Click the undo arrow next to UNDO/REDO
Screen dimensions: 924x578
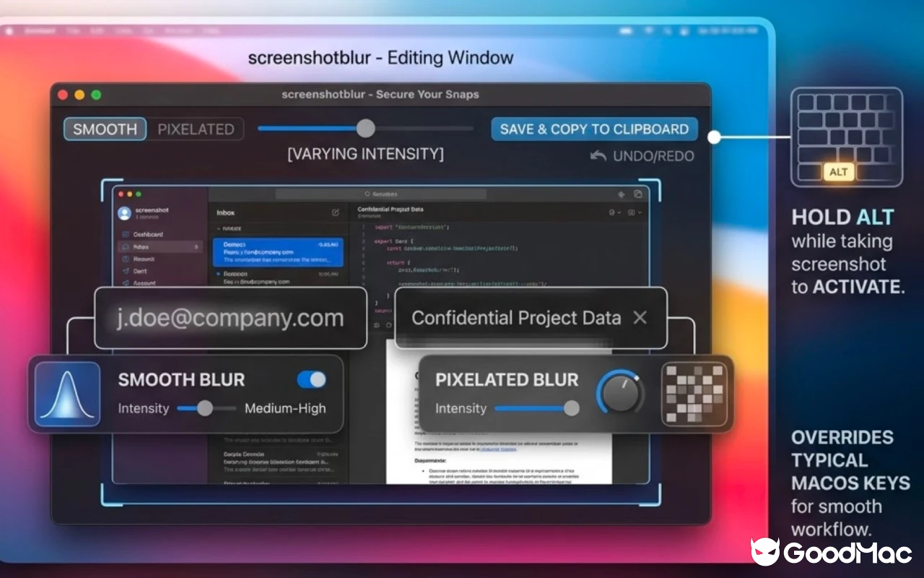[x=597, y=155]
